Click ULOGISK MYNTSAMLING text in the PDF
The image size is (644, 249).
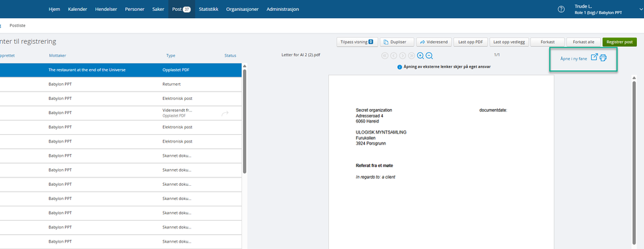(381, 132)
